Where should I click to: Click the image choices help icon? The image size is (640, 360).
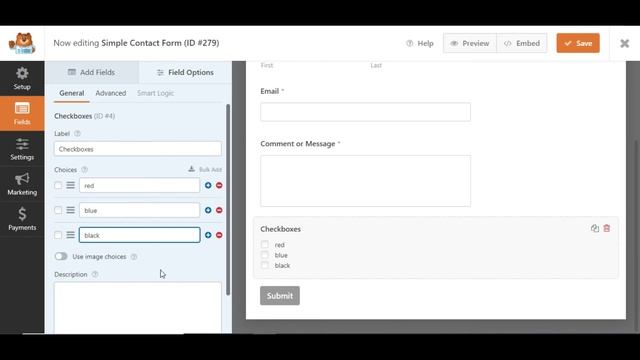coord(134,257)
